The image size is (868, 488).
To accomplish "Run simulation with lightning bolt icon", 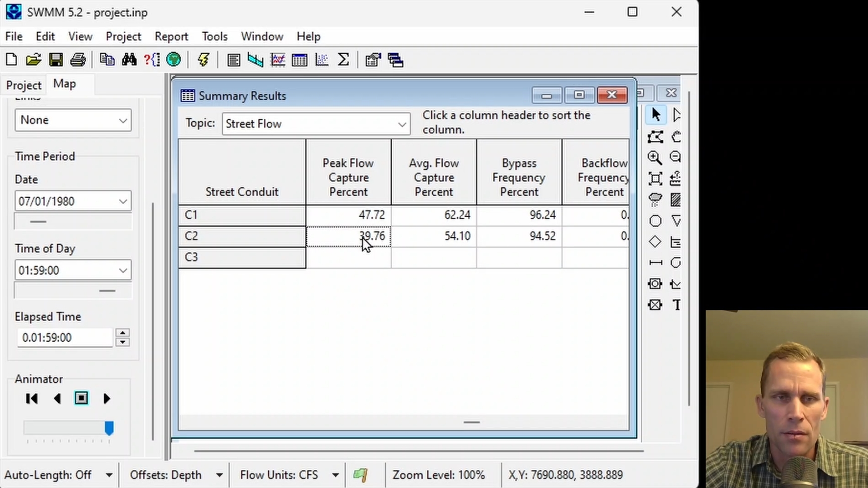I will (x=203, y=60).
